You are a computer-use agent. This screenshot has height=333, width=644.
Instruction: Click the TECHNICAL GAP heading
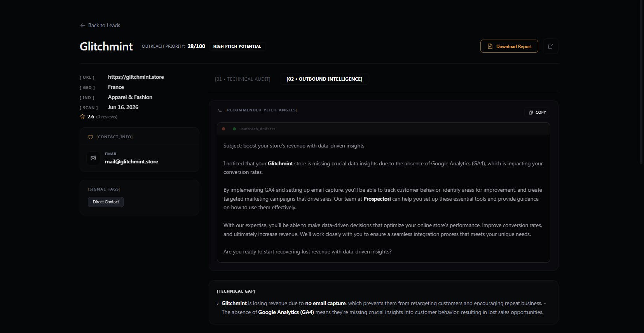pos(236,291)
